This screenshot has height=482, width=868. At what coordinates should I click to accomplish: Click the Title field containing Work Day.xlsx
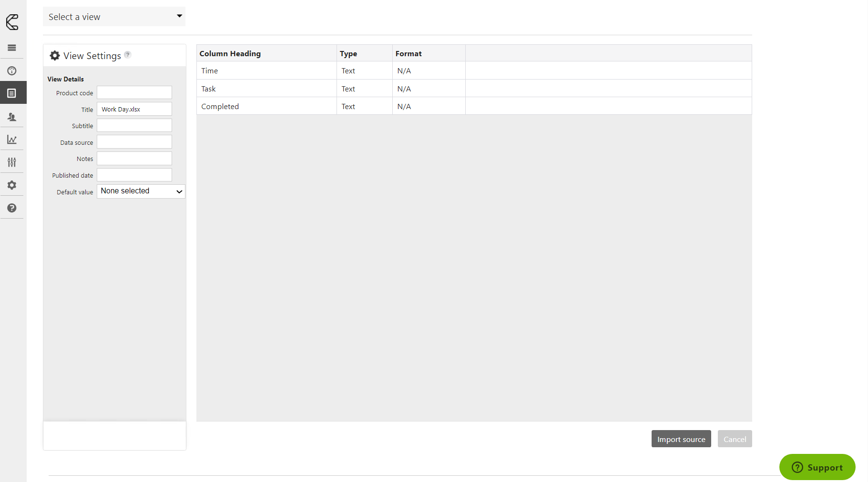coord(134,109)
